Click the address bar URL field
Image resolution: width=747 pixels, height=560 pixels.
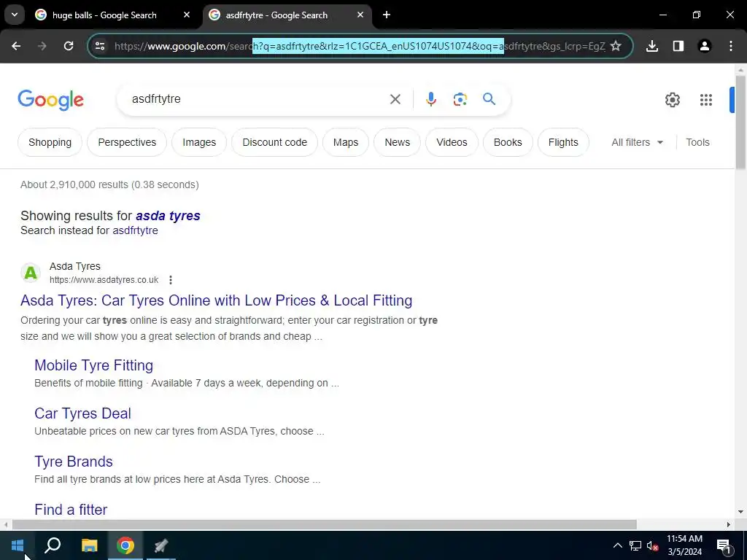click(360, 46)
